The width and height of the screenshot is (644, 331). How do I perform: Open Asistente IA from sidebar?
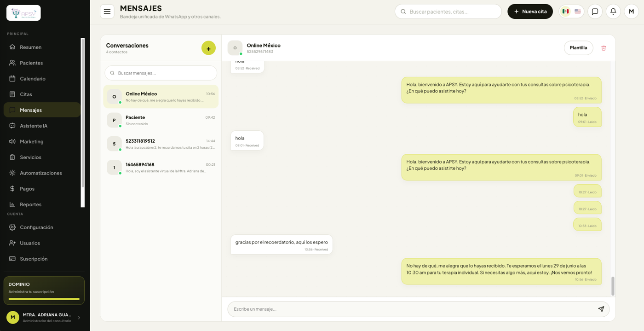pos(42,126)
